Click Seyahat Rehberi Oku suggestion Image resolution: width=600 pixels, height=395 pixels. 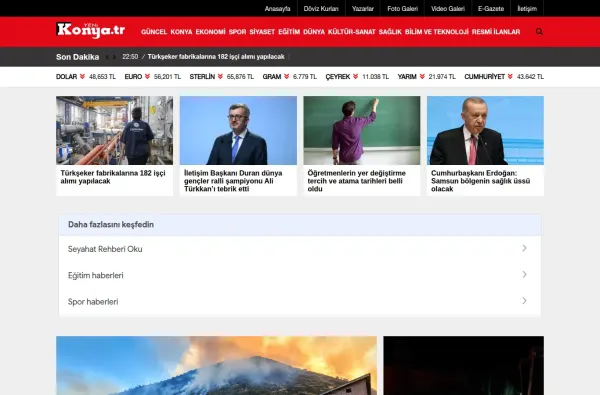tap(105, 249)
